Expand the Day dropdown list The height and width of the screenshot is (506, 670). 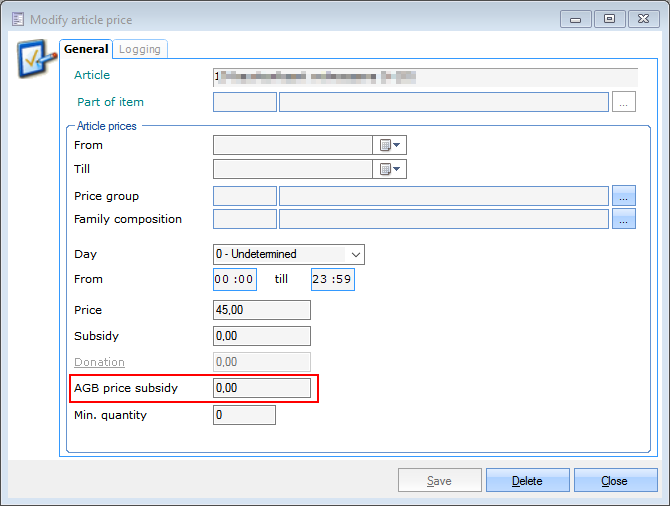pos(355,254)
